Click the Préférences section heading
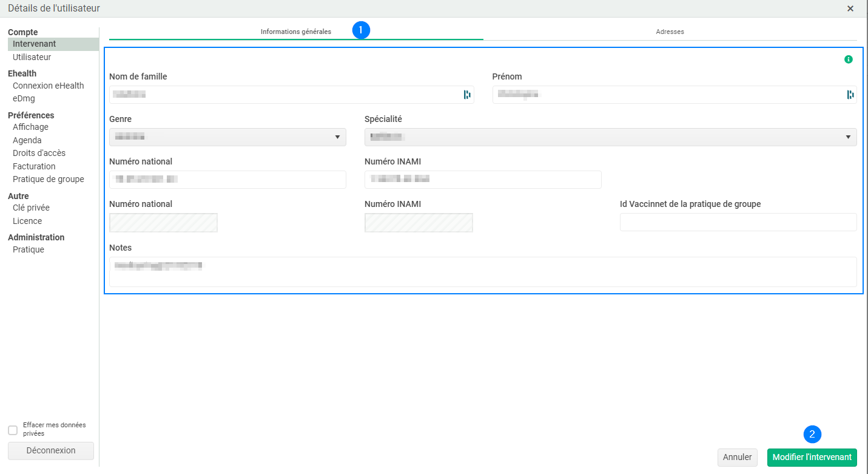 coord(31,116)
